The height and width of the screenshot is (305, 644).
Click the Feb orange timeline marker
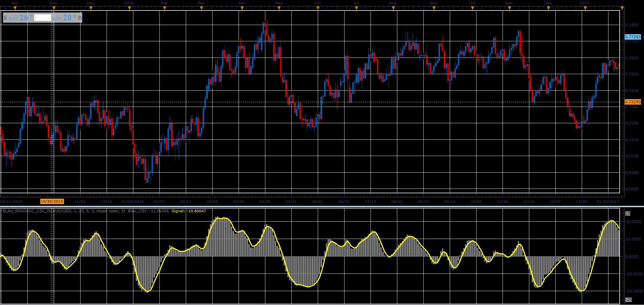coord(165,8)
